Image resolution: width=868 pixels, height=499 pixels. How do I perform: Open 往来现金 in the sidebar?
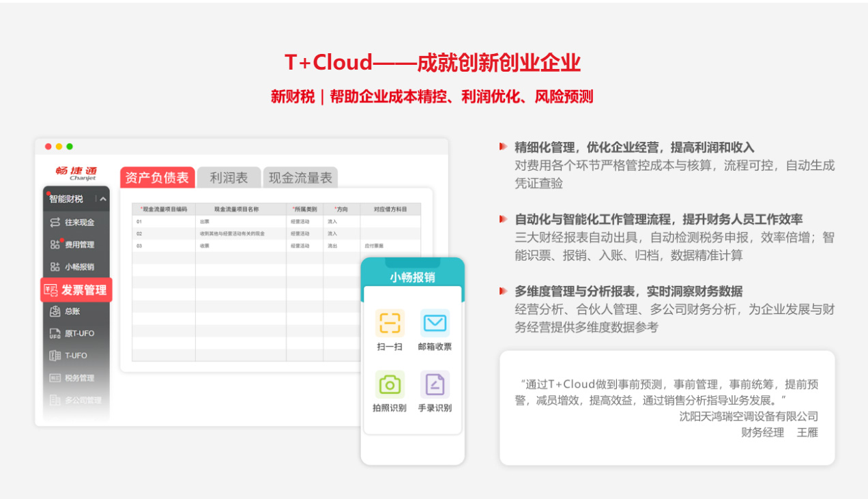72,223
